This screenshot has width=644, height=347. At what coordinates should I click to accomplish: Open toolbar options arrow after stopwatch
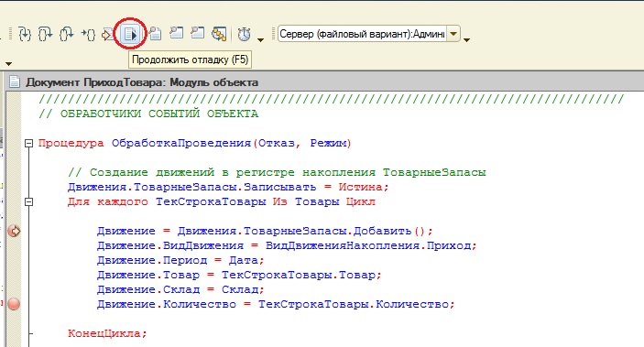click(260, 40)
